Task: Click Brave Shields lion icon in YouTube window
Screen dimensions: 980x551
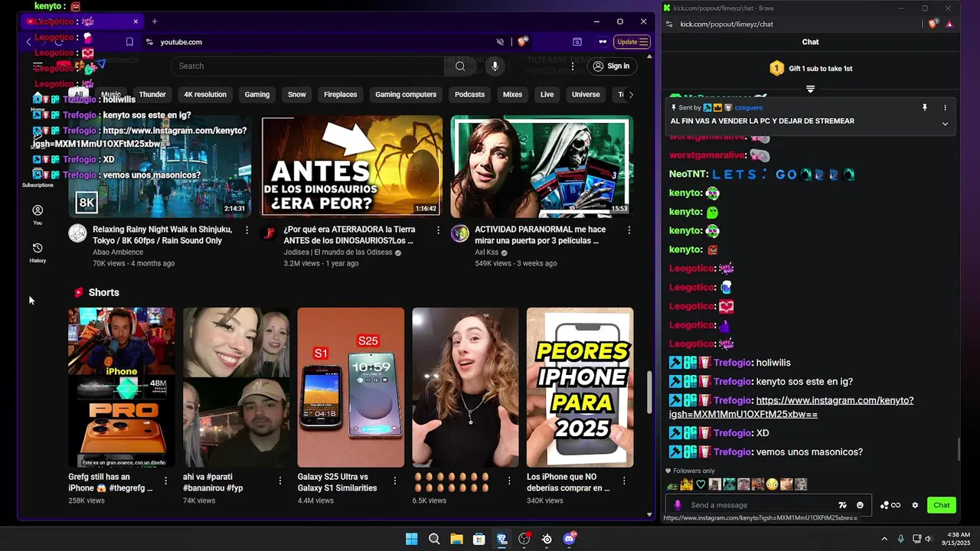Action: (x=522, y=42)
